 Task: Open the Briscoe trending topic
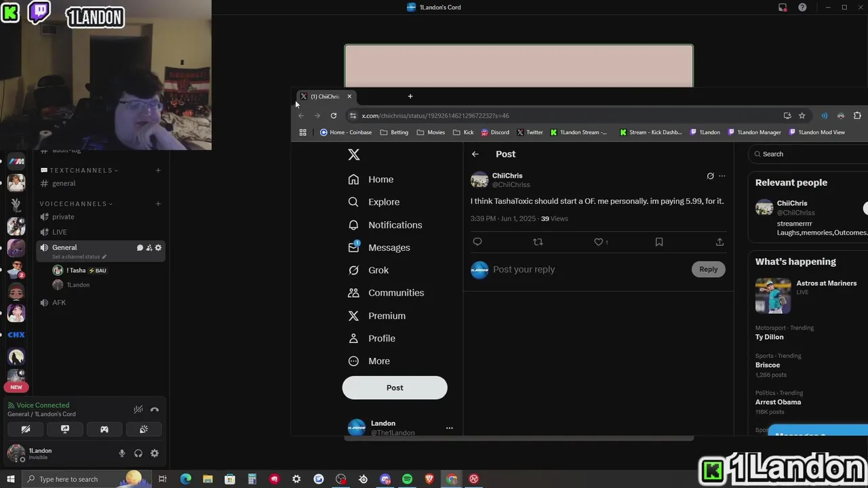768,365
